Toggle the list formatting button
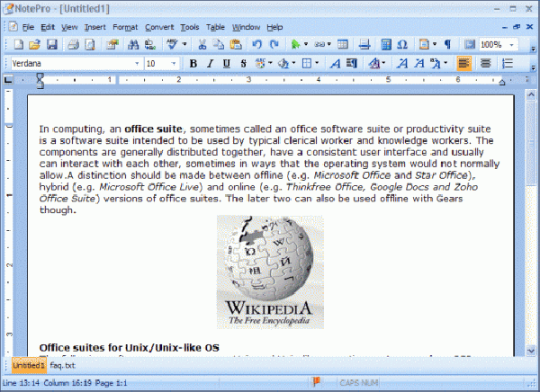 (508, 63)
